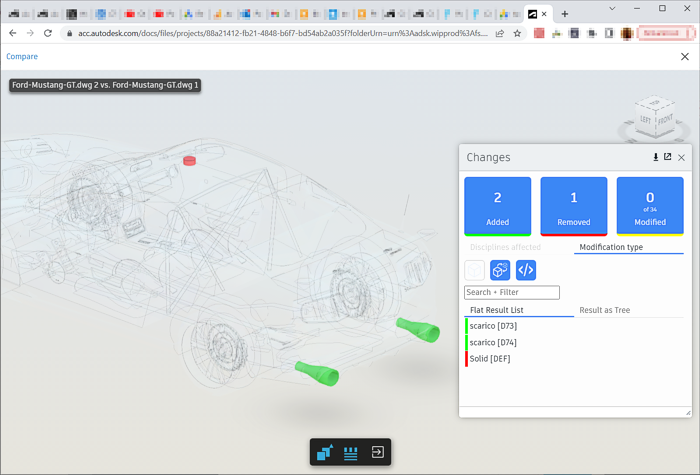
Task: Click the Ford-Mustang-GT.dwg version comparison label
Action: click(105, 85)
